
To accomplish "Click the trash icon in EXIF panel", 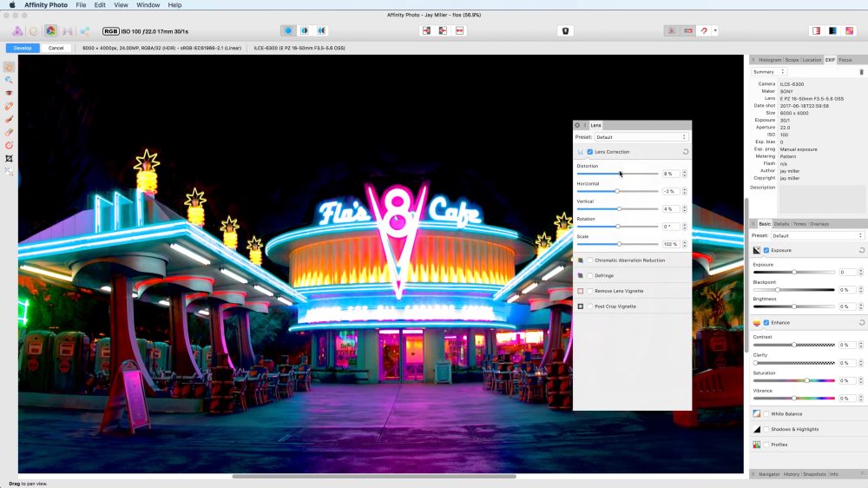I will click(861, 72).
